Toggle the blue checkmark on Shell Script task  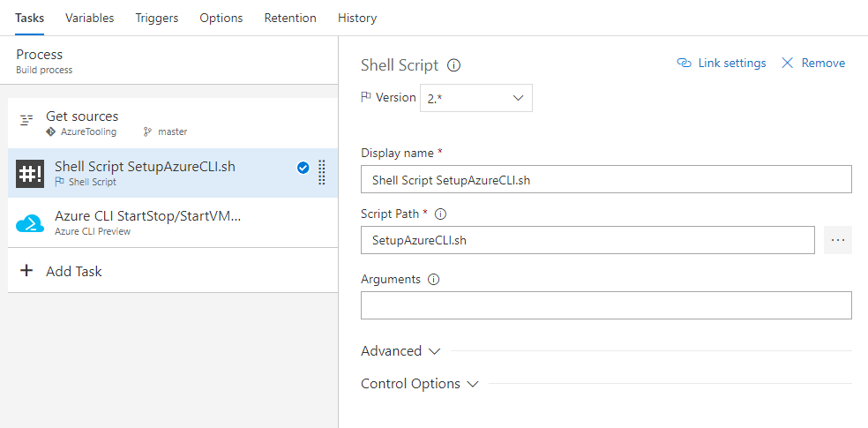303,168
